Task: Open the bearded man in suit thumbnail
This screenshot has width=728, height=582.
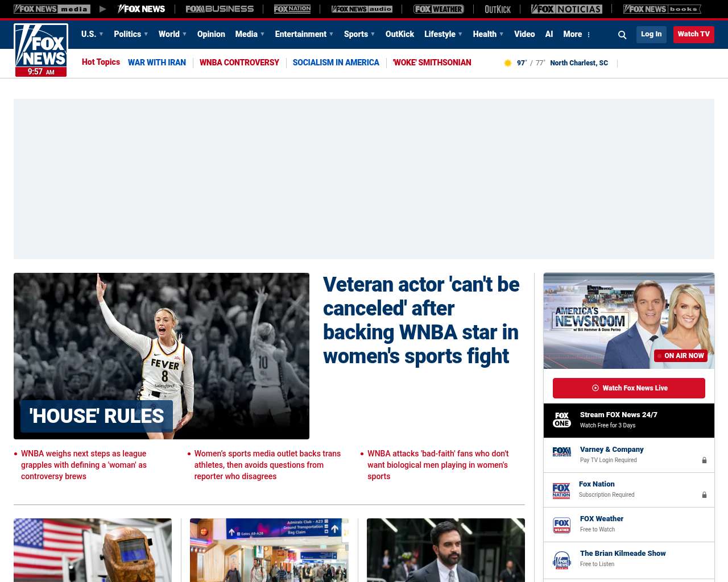Action: pyautogui.click(x=446, y=550)
